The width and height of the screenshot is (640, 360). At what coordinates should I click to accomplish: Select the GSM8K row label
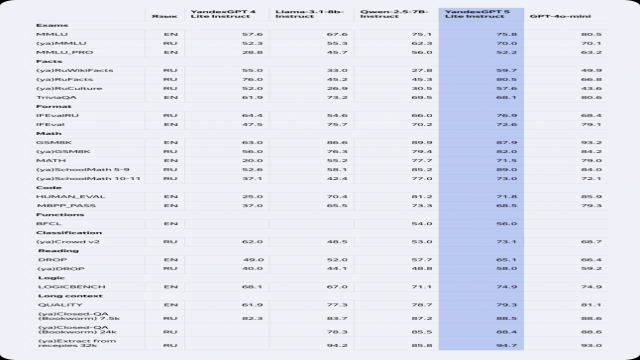pyautogui.click(x=53, y=142)
